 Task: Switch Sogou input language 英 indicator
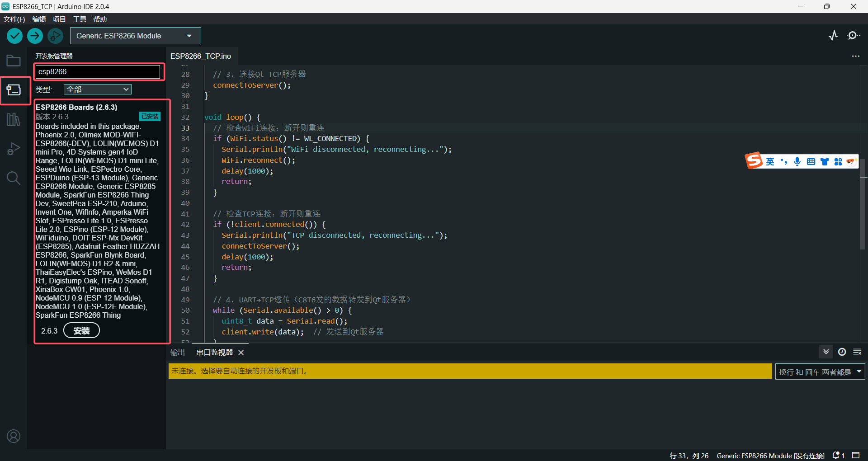(770, 162)
